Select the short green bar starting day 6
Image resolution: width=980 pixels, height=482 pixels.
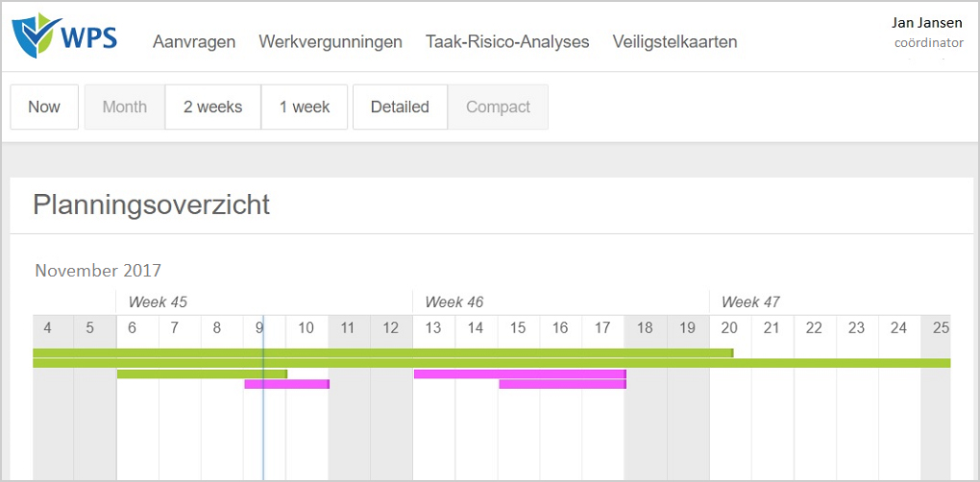pyautogui.click(x=203, y=374)
